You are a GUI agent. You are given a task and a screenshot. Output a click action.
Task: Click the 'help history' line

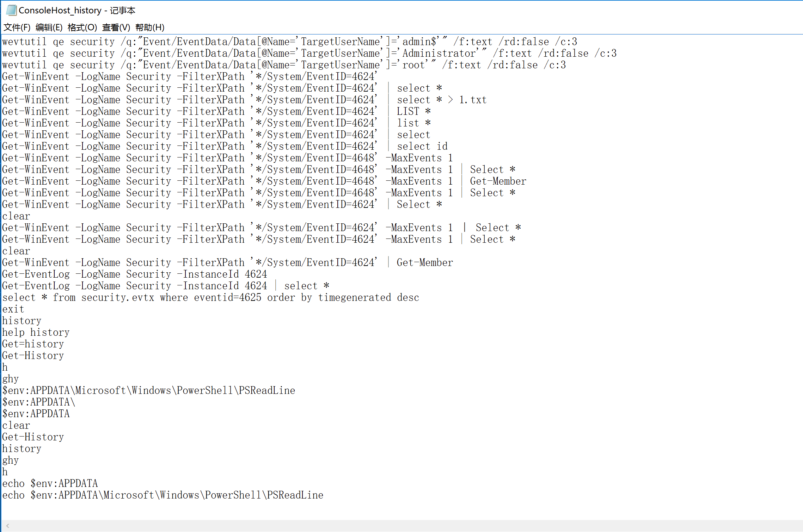pyautogui.click(x=36, y=333)
